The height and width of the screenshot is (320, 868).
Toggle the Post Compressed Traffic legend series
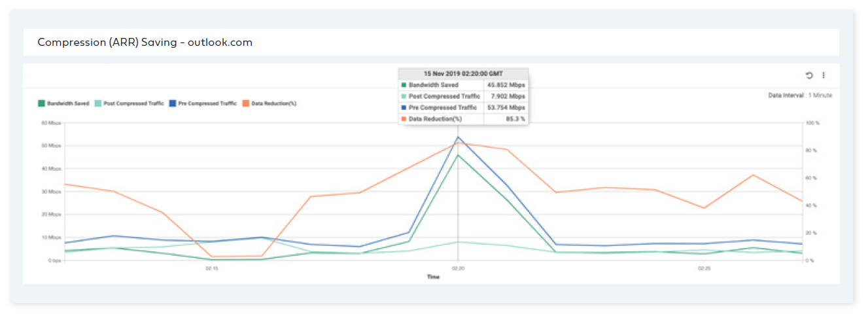(129, 103)
